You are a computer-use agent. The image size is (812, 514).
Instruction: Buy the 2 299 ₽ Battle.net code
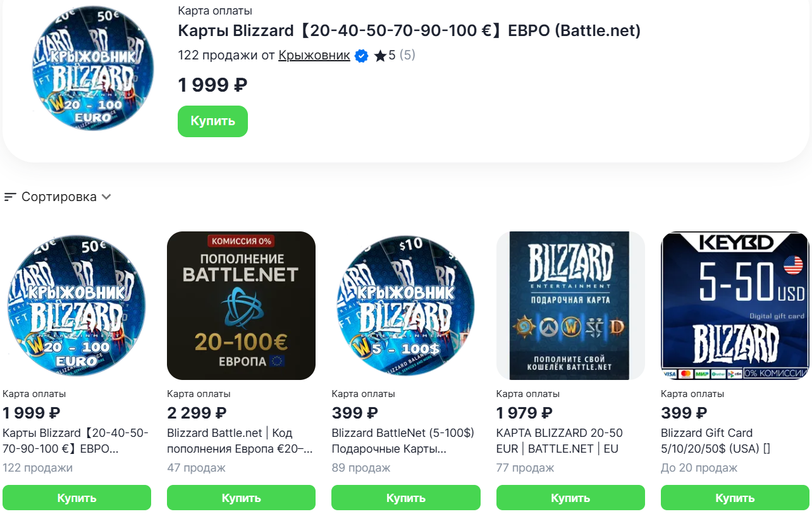[x=241, y=498]
